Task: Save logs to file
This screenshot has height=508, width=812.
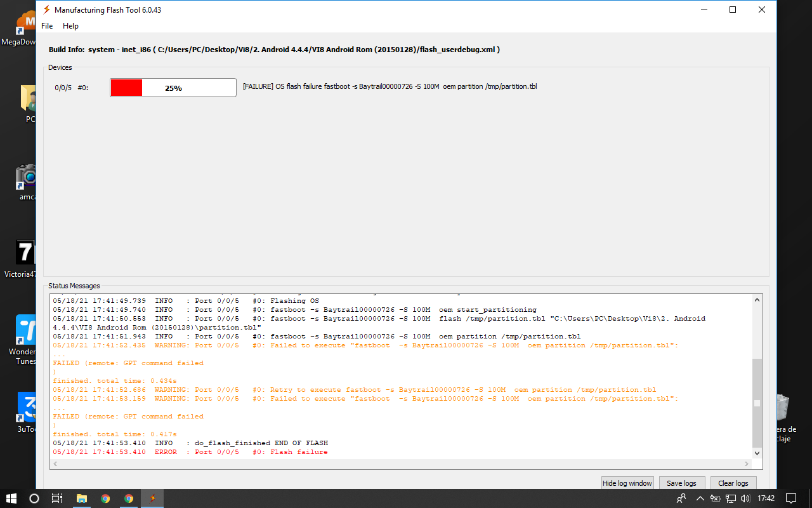Action: click(x=682, y=483)
